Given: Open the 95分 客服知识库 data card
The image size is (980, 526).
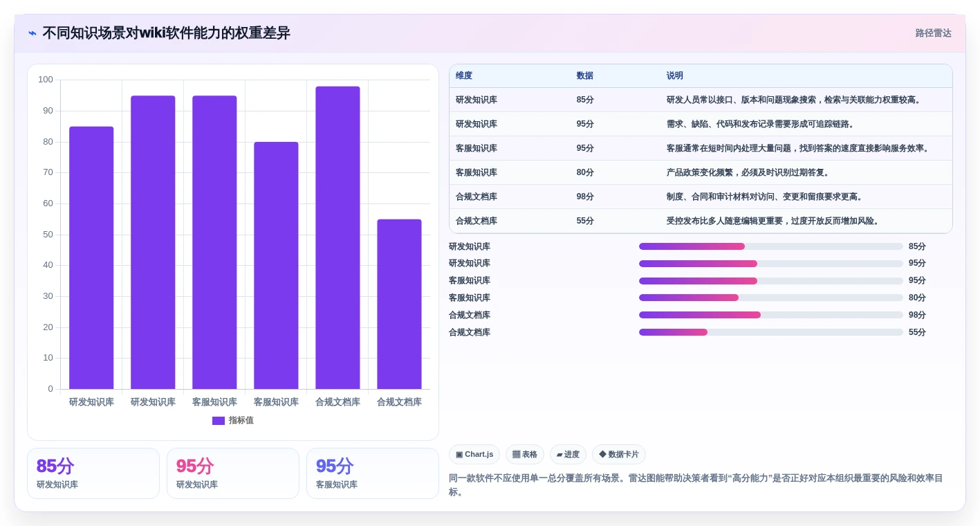Looking at the screenshot, I should pyautogui.click(x=373, y=473).
